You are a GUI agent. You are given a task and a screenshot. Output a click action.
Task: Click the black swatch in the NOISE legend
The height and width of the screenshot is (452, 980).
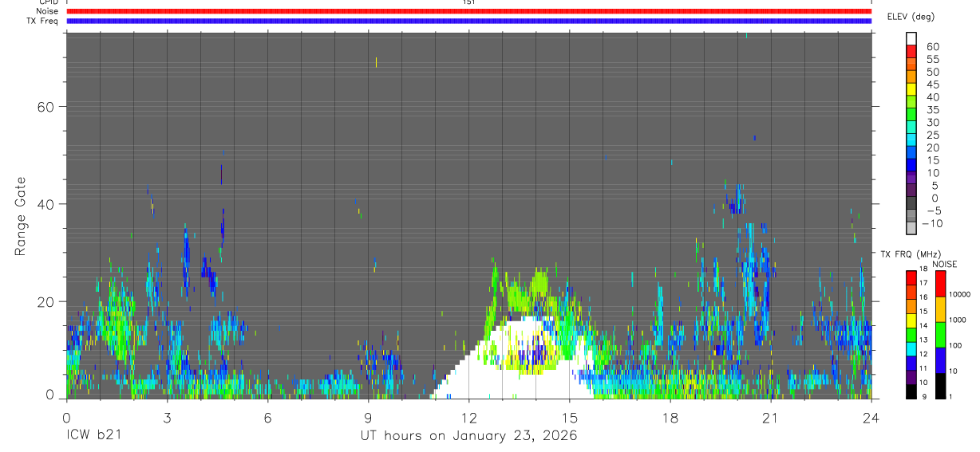tap(941, 386)
